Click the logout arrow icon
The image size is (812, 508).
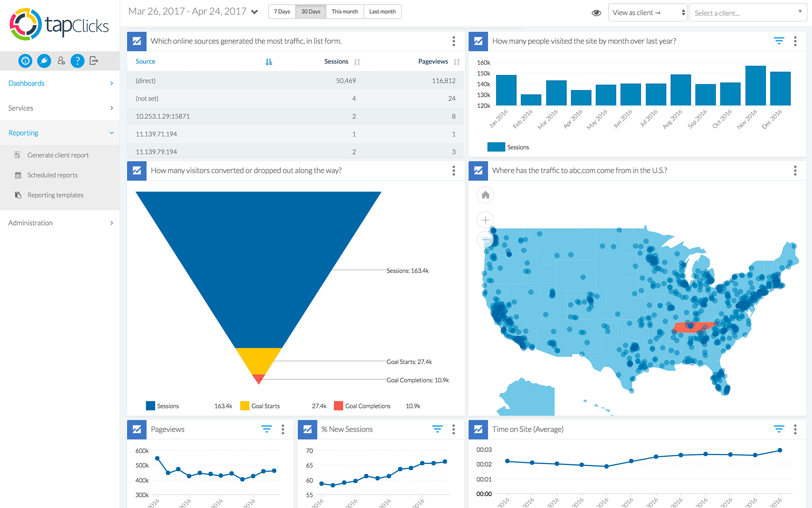click(x=94, y=61)
